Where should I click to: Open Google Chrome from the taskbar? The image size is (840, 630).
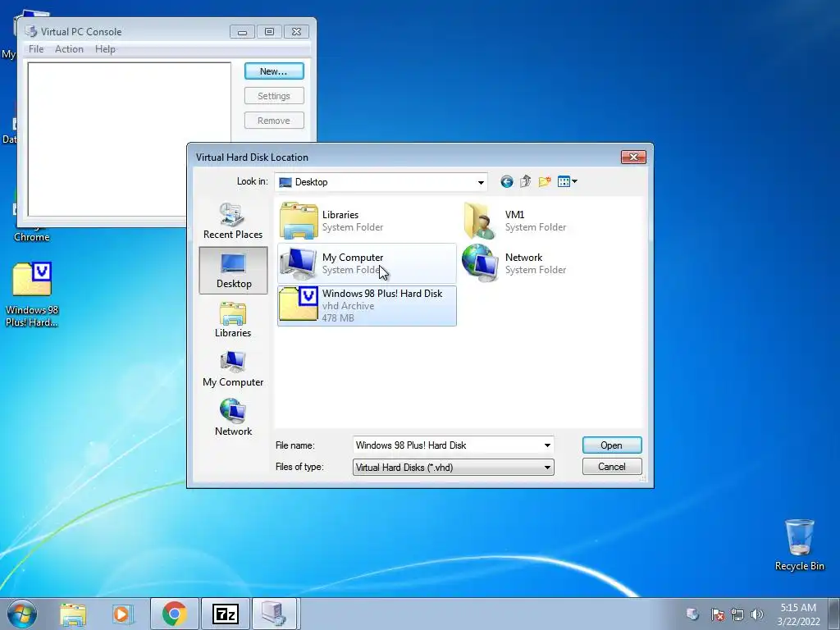175,614
